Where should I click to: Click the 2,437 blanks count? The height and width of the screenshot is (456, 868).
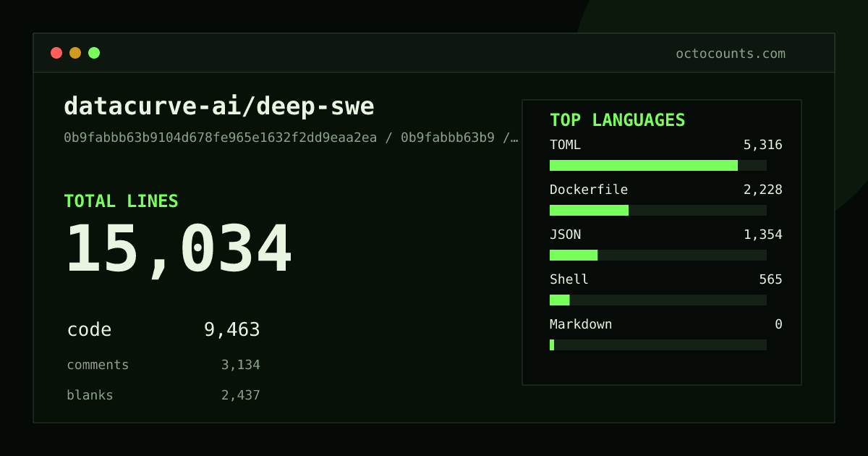click(241, 395)
